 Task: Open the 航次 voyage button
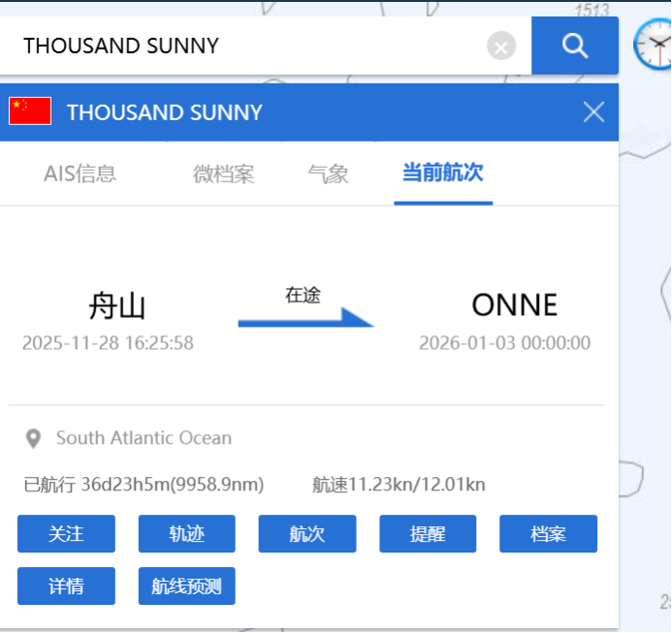[x=306, y=534]
